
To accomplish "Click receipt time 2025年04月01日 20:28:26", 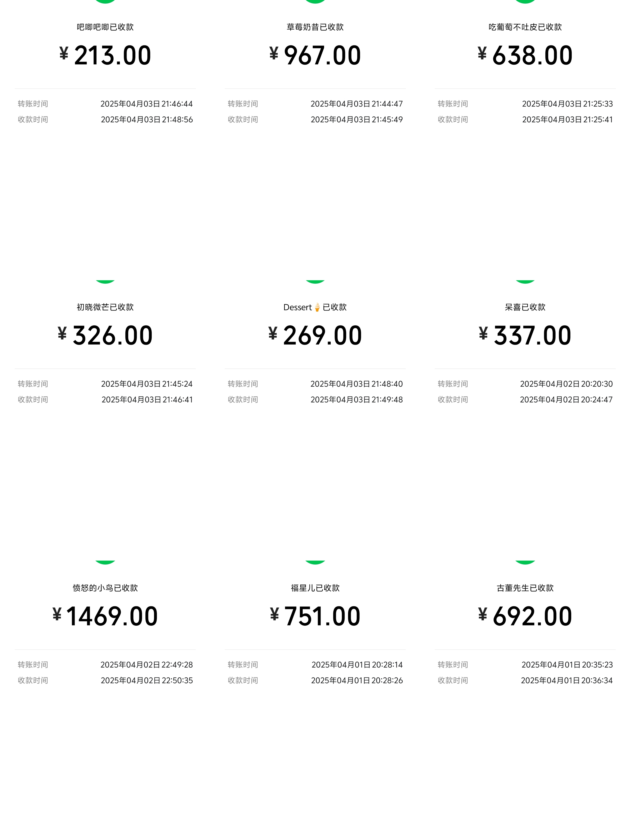I will point(357,680).
